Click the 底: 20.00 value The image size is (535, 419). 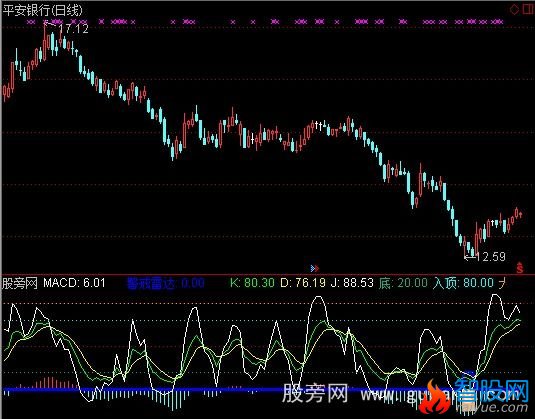[x=403, y=283]
